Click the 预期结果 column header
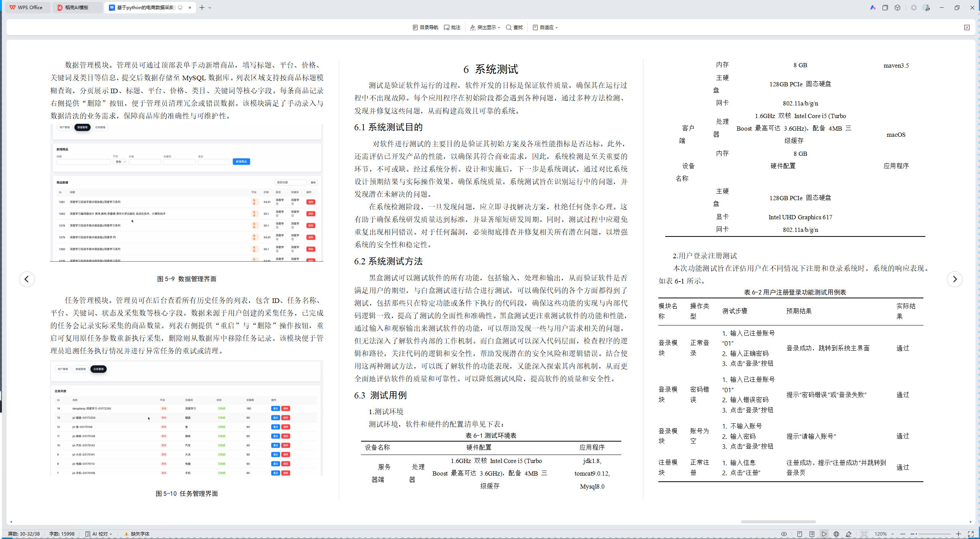The image size is (980, 539). (799, 311)
